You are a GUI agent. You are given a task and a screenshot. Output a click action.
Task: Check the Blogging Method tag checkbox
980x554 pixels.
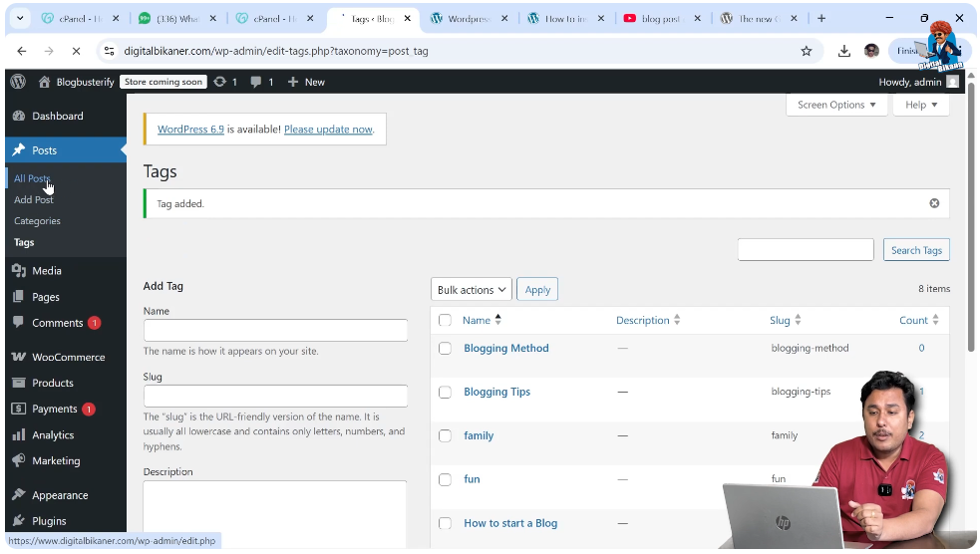tap(445, 349)
